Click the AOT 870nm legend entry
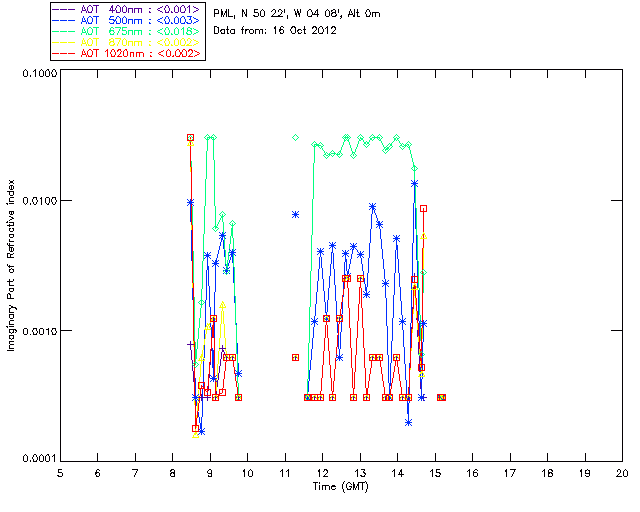Image resolution: width=640 pixels, height=512 pixels. click(x=127, y=42)
